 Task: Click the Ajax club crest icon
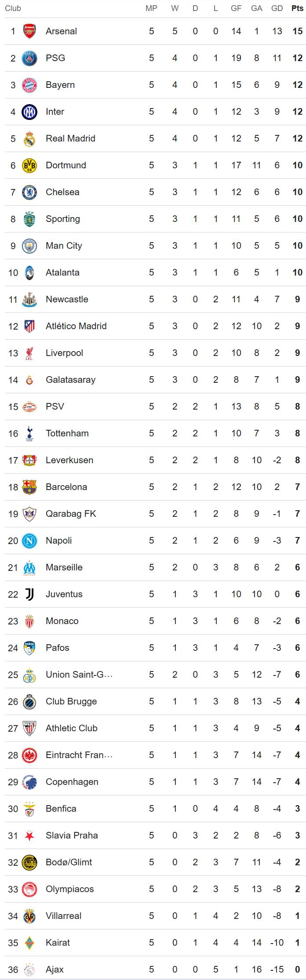point(29,969)
